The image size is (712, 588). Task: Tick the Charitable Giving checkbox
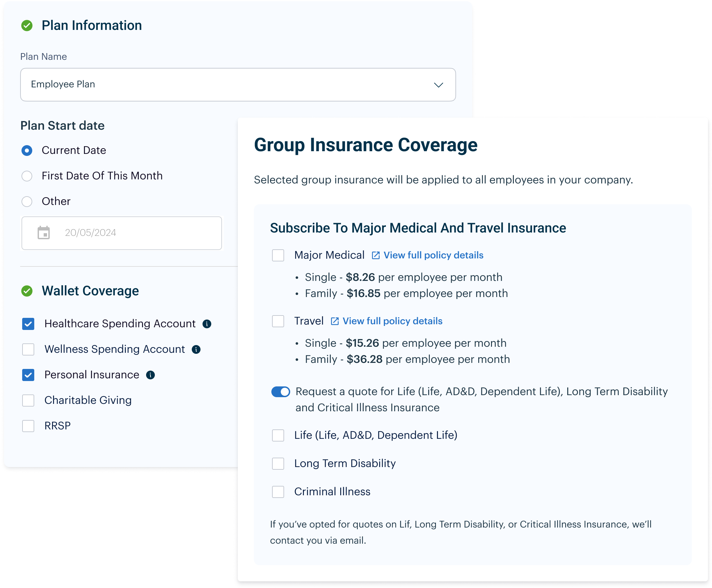coord(28,401)
